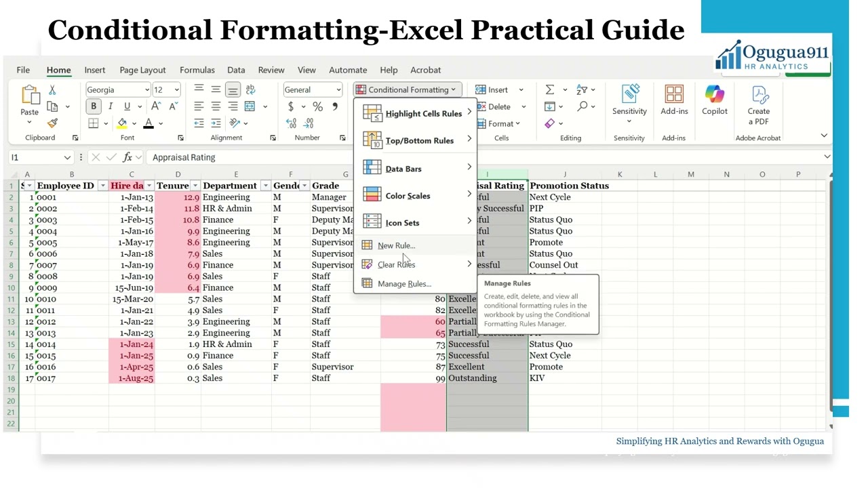Screen dimensions: 868x488
Task: Toggle Middle Align button
Action: click(216, 89)
